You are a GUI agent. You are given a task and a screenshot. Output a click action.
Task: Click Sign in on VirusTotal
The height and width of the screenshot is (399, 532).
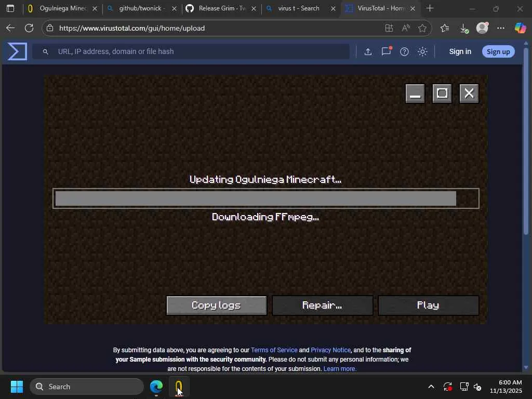pos(460,51)
